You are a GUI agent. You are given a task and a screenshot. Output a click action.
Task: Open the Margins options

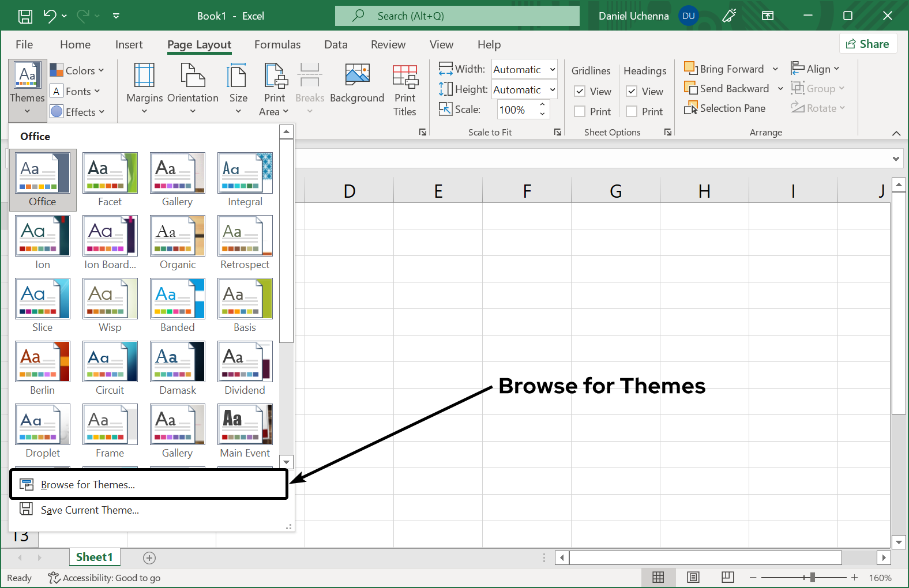click(144, 89)
